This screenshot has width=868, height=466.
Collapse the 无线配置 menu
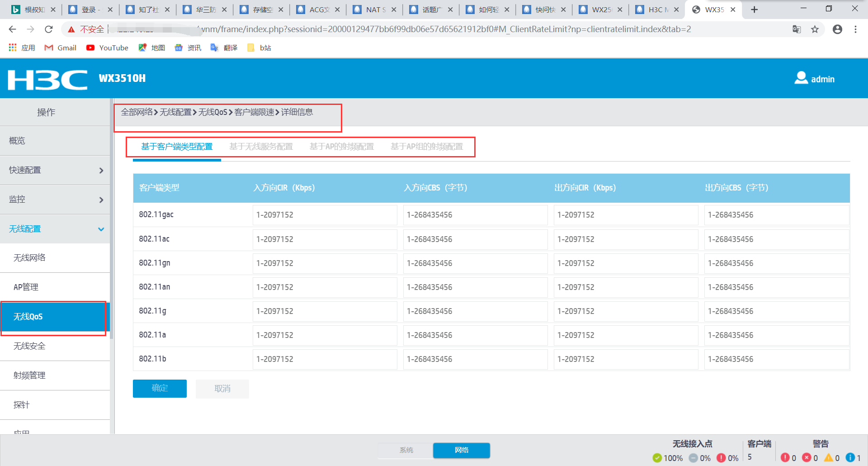(x=55, y=229)
